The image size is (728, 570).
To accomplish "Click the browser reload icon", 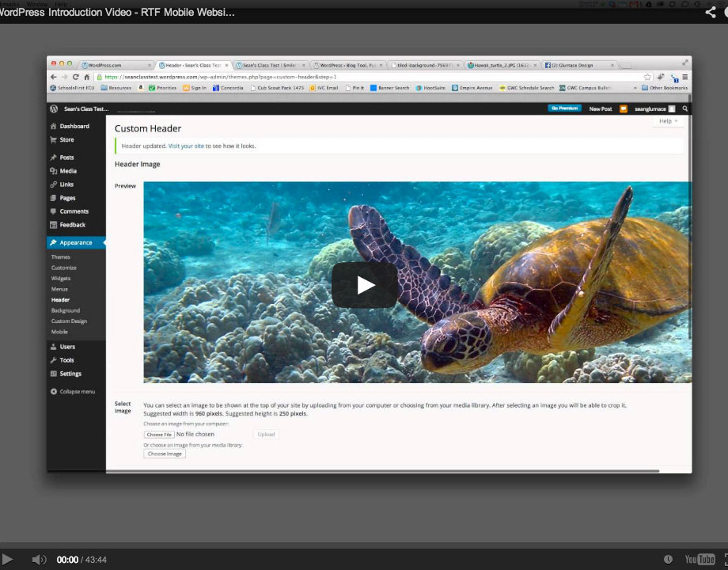I will 75,77.
